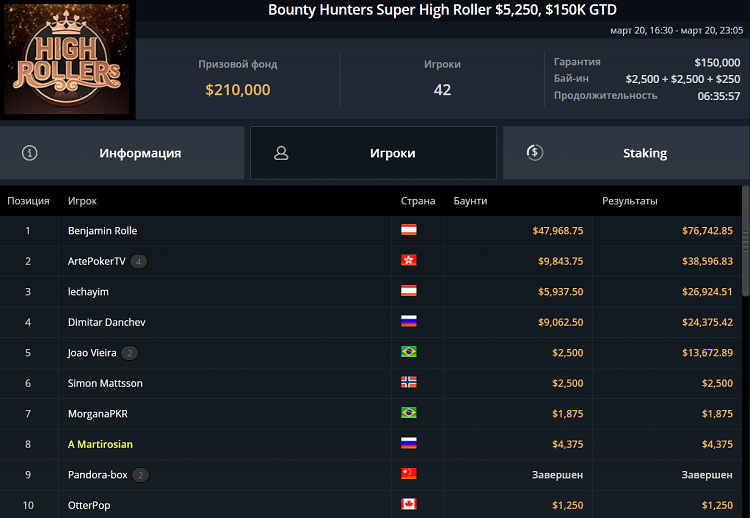
Task: Click the re-entry badge 4 beside ArtePokerTV
Action: tap(138, 262)
